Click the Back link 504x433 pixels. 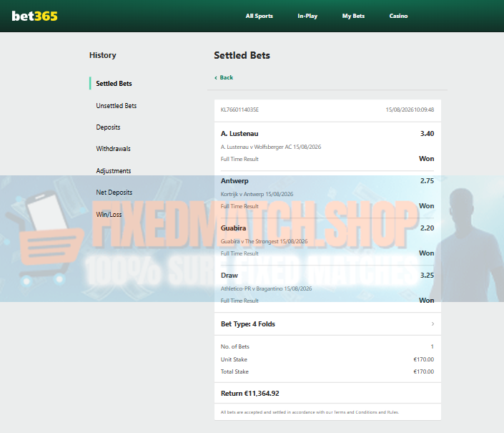click(x=227, y=77)
